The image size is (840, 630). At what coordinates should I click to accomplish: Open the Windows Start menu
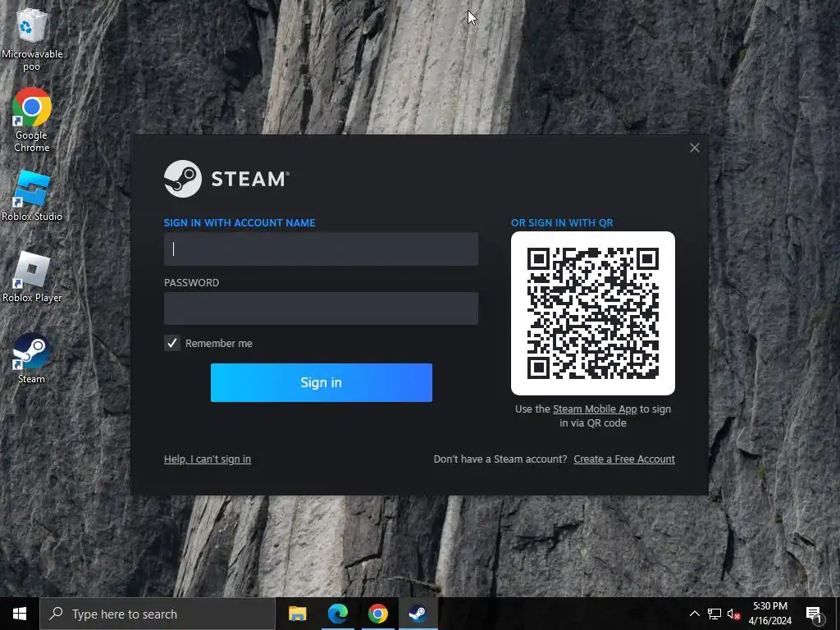coord(20,614)
